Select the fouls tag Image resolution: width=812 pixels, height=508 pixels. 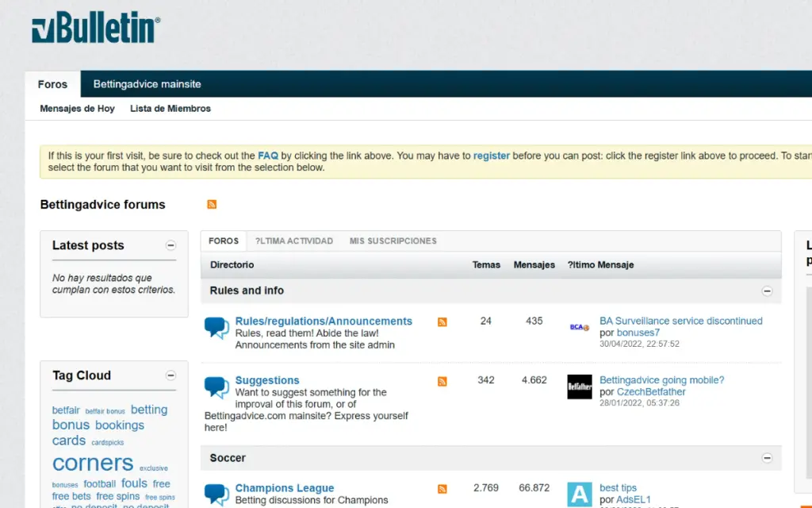point(134,483)
